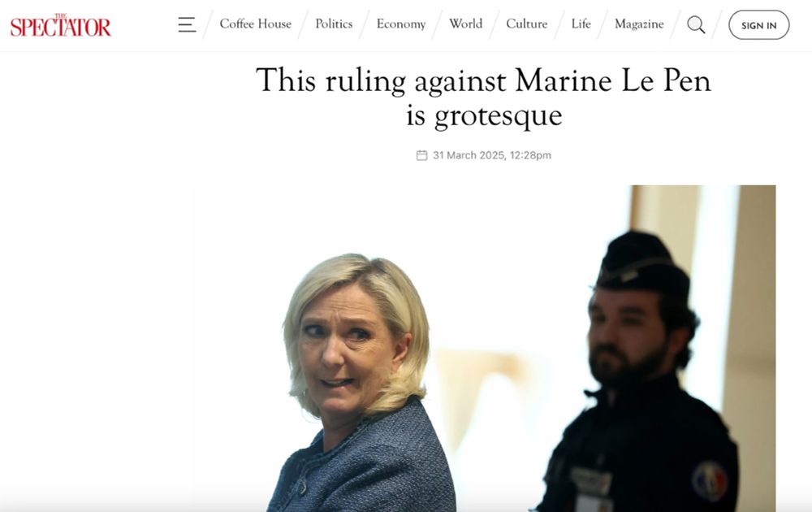Select World in the navigation bar

[x=465, y=24]
